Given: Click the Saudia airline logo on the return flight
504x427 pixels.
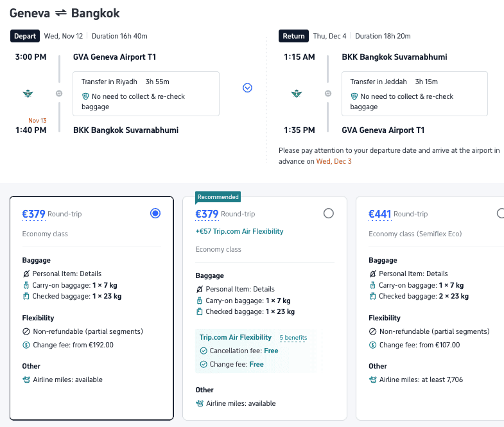Looking at the screenshot, I should 296,94.
